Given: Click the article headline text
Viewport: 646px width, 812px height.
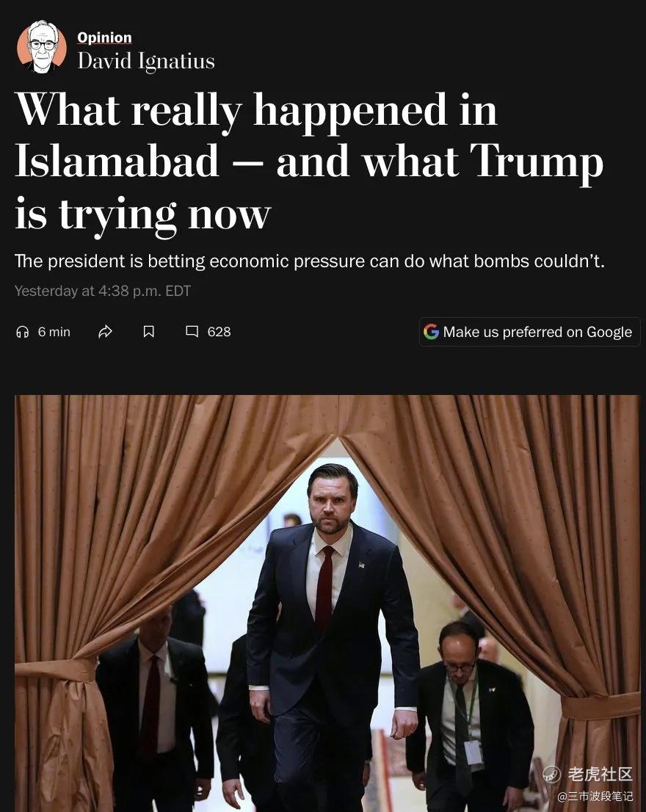Looking at the screenshot, I should (x=309, y=162).
